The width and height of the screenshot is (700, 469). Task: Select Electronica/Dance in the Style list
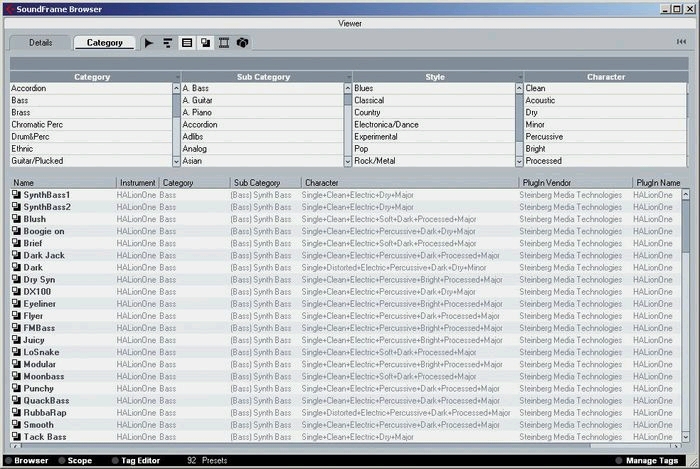point(434,125)
